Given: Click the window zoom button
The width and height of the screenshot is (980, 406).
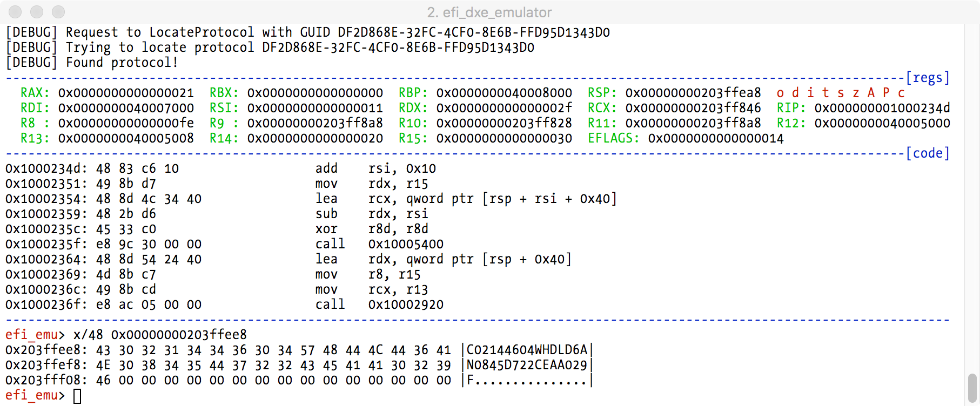Looking at the screenshot, I should [58, 12].
